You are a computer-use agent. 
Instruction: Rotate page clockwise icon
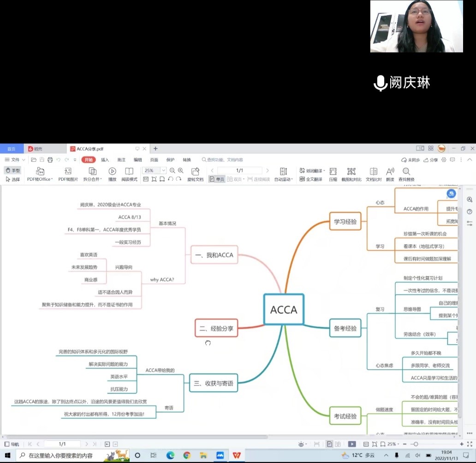(x=178, y=179)
